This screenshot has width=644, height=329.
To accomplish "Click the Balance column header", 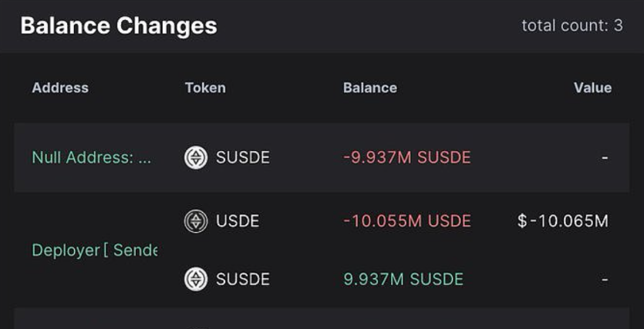I will [370, 88].
